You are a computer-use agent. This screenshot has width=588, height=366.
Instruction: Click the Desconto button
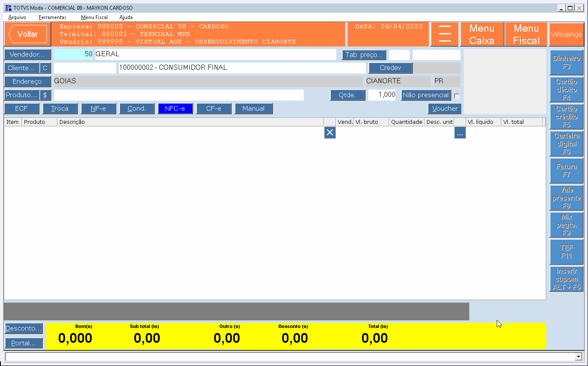(24, 328)
